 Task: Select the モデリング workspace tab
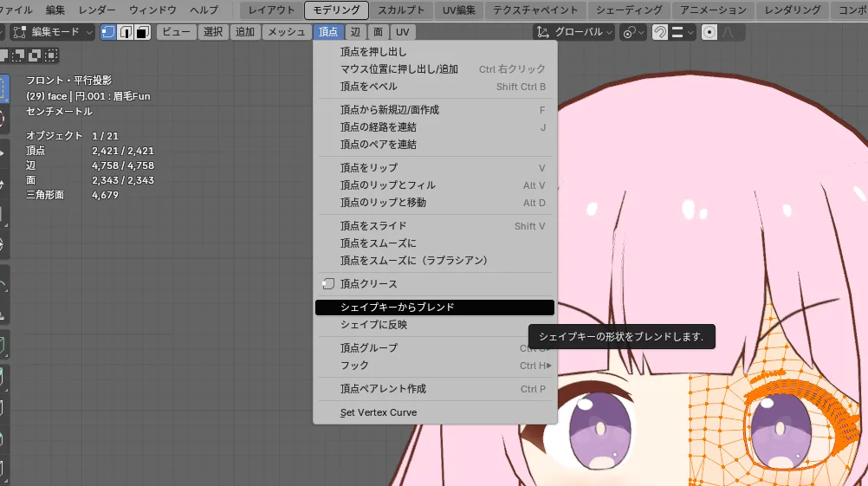336,10
